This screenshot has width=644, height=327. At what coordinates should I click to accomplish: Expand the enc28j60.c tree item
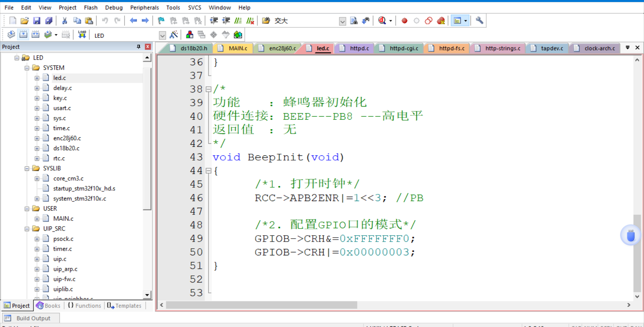pos(37,138)
